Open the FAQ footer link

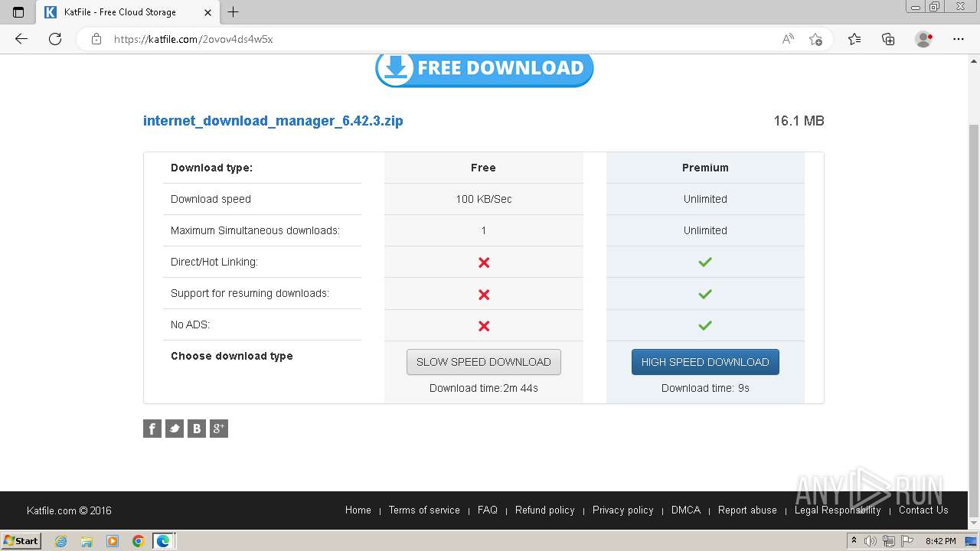488,510
